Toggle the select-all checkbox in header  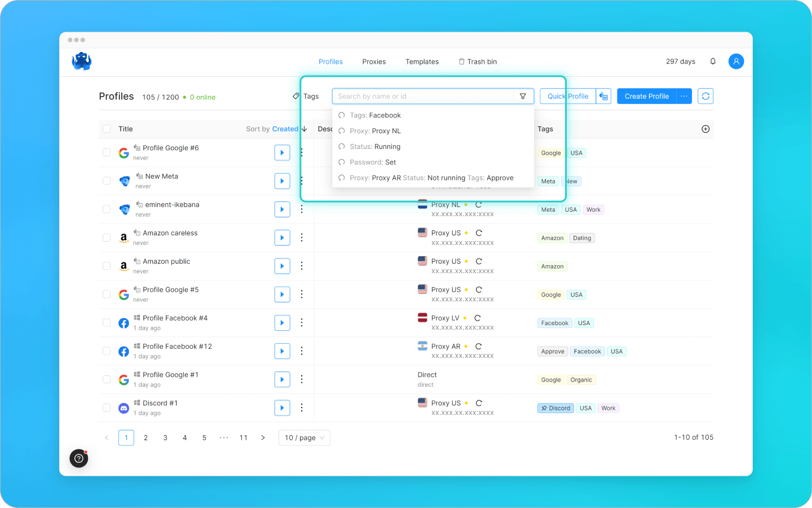click(107, 129)
